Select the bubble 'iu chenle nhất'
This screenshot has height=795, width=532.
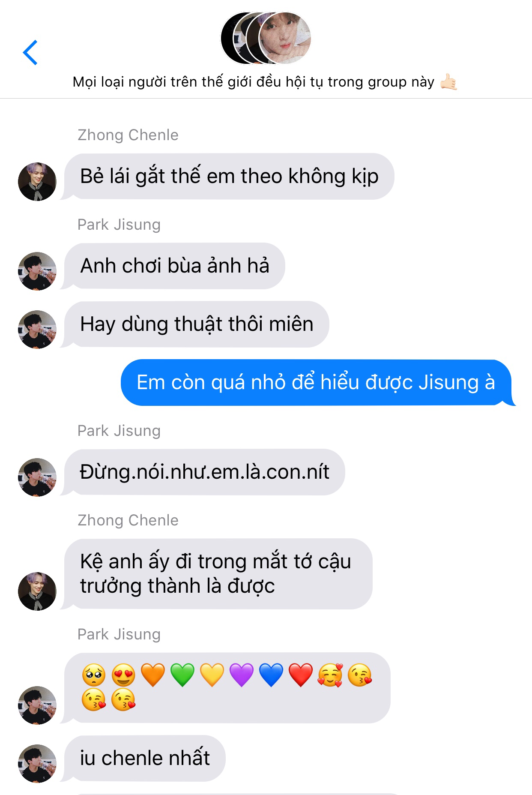point(145,758)
